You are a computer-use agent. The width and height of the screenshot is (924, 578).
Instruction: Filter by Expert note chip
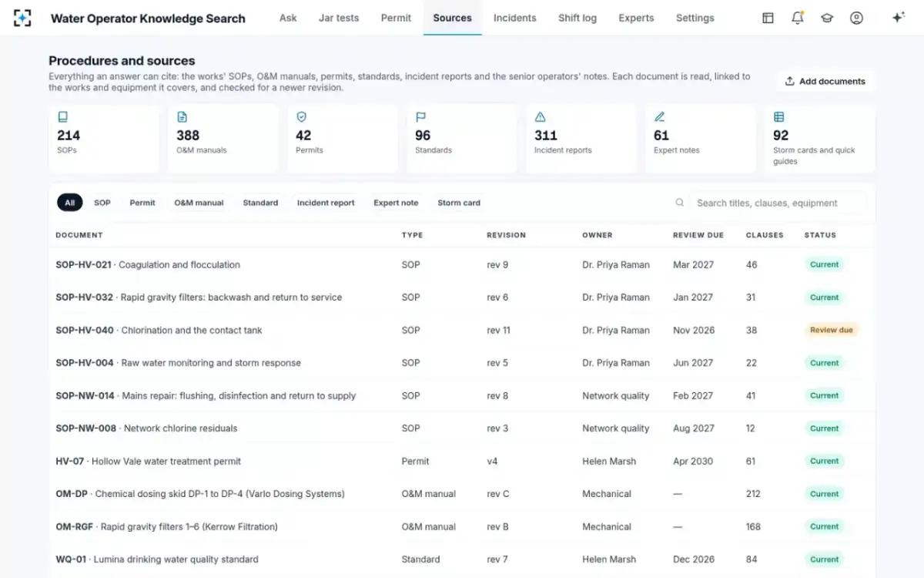(x=396, y=203)
